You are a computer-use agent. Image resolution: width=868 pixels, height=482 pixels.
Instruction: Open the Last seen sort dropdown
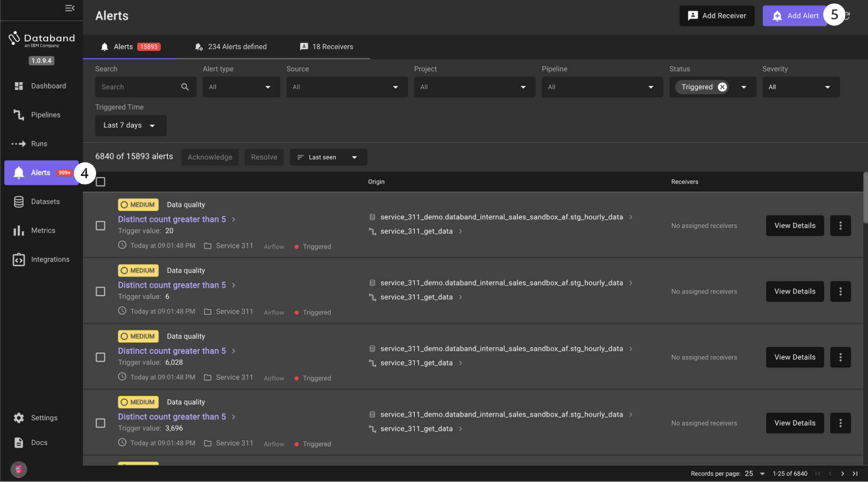coord(328,157)
